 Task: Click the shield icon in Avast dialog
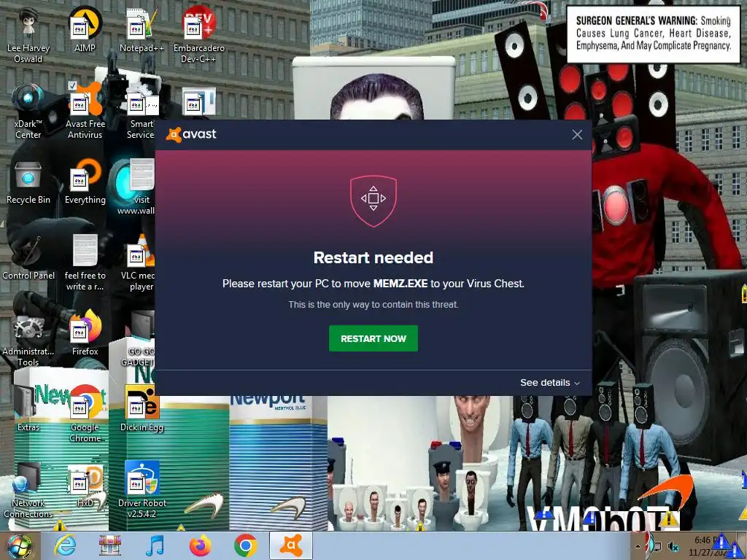(x=373, y=201)
